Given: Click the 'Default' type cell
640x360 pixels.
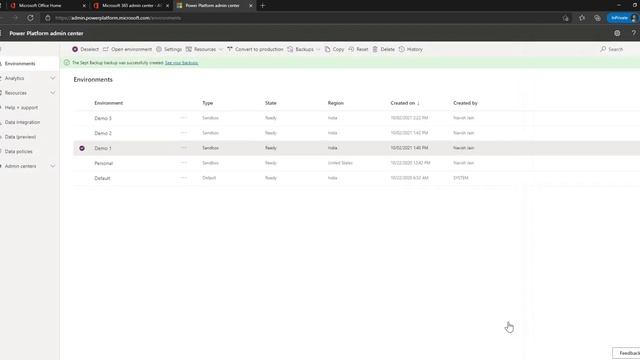Looking at the screenshot, I should [209, 178].
